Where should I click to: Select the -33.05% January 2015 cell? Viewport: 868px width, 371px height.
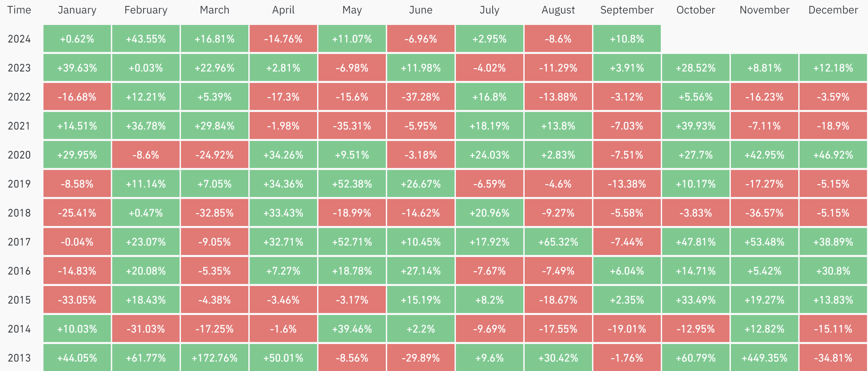click(77, 300)
